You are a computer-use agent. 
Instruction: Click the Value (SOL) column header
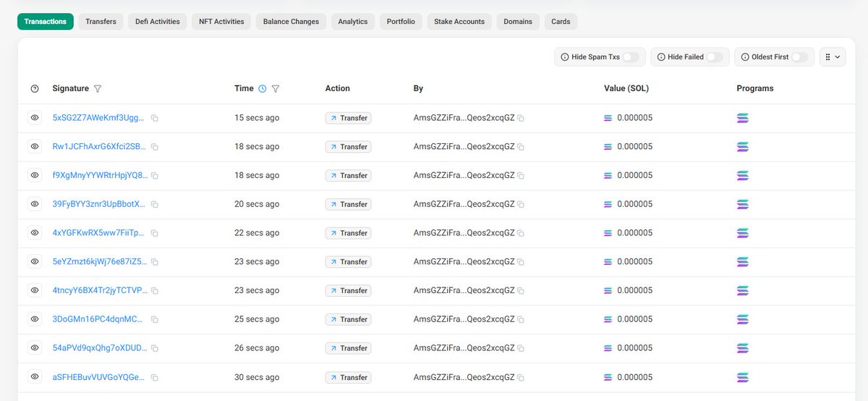pyautogui.click(x=626, y=88)
